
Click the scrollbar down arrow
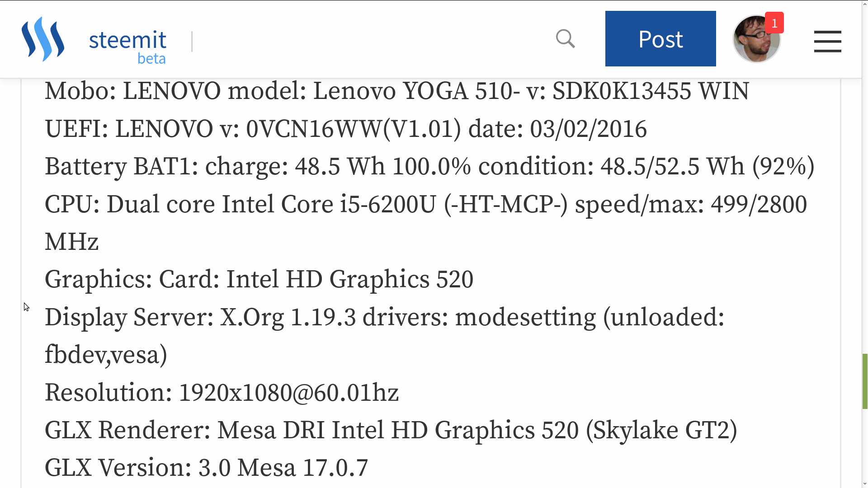click(865, 483)
